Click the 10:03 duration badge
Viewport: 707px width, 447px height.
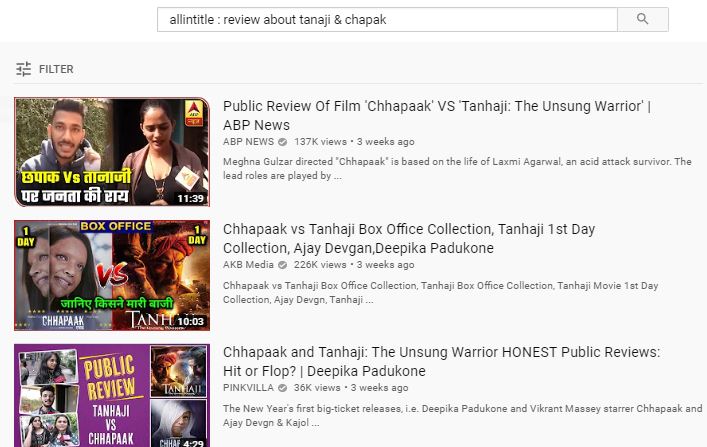click(x=190, y=321)
